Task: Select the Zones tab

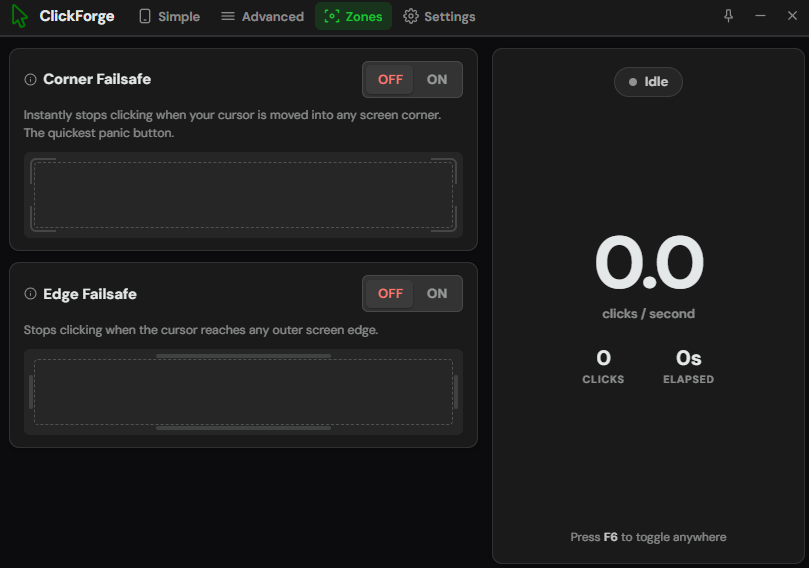Action: coord(353,17)
